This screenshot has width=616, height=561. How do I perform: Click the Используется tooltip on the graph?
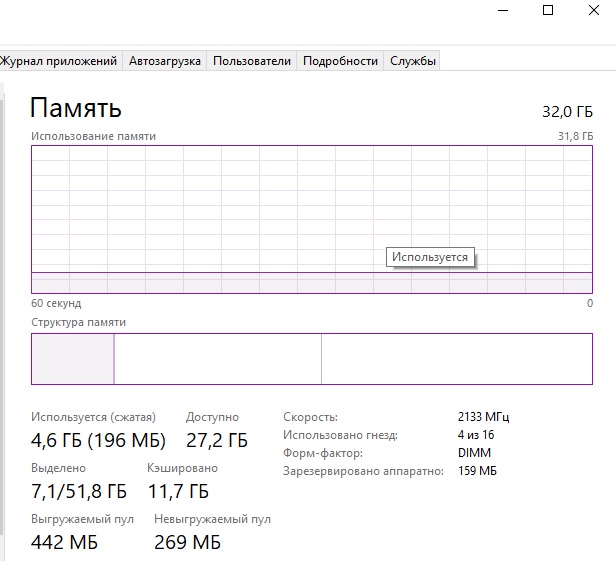point(430,257)
